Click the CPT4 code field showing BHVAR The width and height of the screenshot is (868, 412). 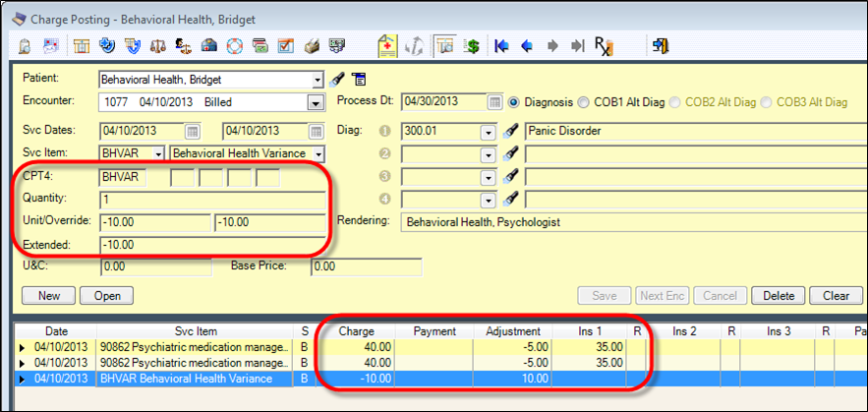123,178
